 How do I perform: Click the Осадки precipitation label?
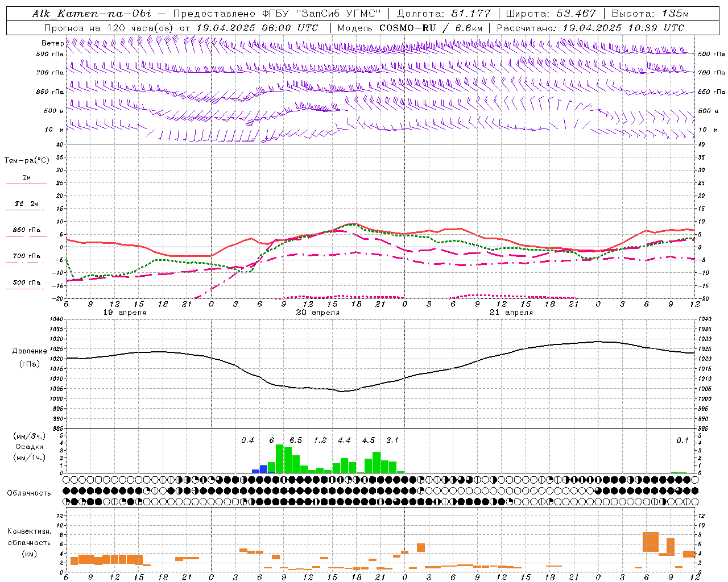click(30, 447)
